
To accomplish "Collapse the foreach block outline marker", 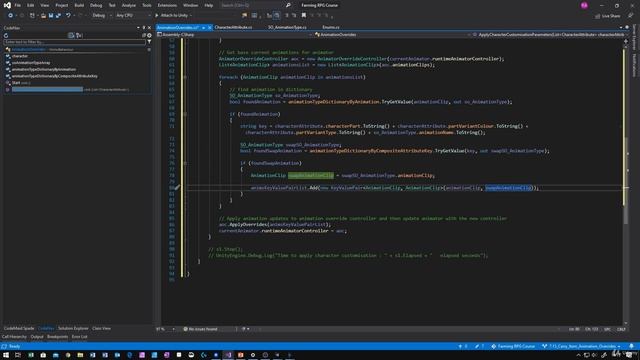I will click(x=184, y=77).
